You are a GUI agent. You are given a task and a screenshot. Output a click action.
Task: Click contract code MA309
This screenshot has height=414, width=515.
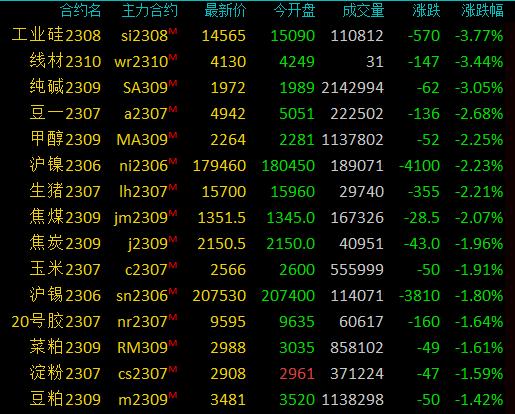pos(142,140)
